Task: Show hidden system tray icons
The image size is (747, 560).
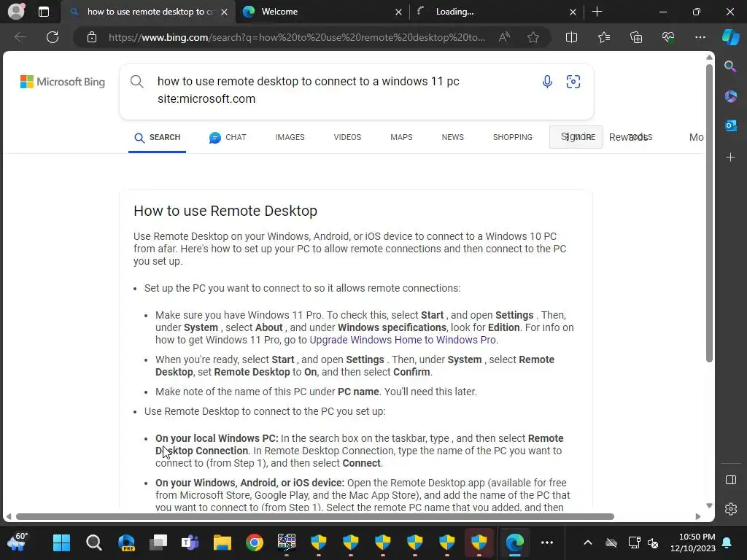Action: pyautogui.click(x=588, y=542)
